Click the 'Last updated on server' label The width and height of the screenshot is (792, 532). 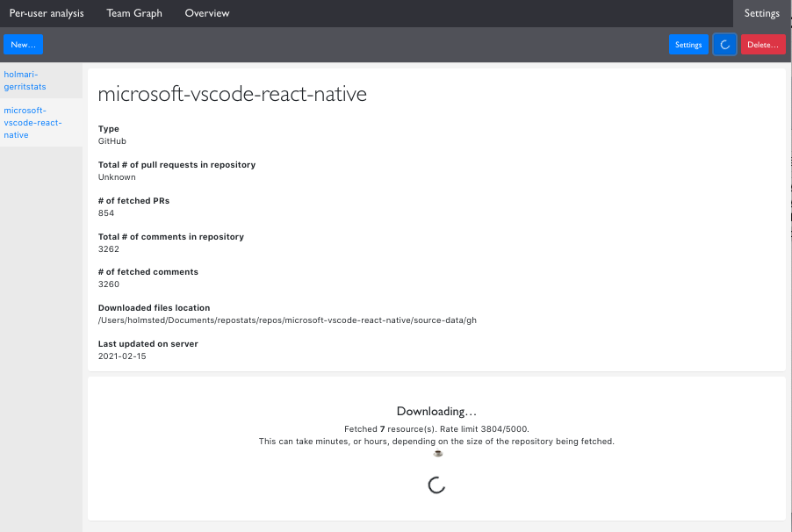[x=148, y=343]
